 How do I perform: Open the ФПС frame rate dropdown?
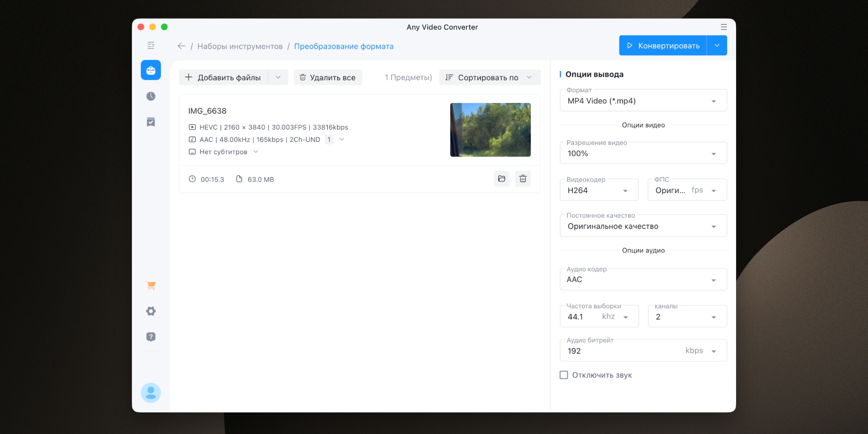(687, 190)
